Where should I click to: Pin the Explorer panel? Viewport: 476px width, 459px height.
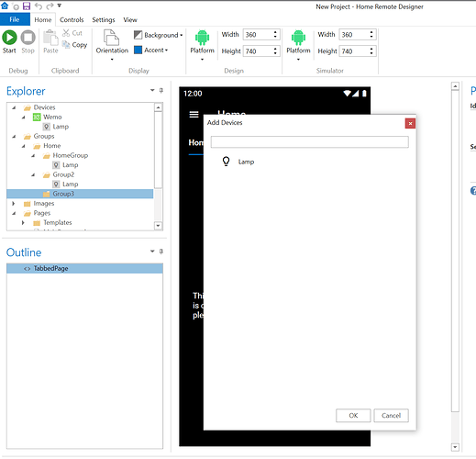(161, 90)
